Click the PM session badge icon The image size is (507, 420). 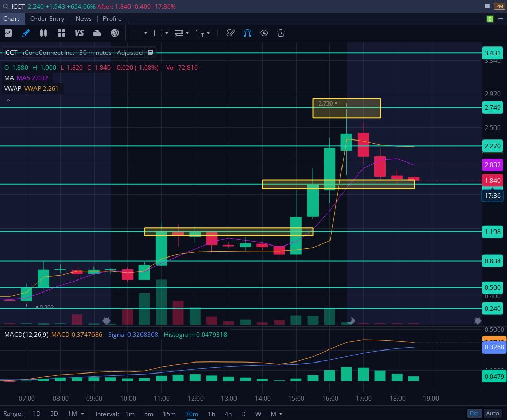pyautogui.click(x=500, y=6)
